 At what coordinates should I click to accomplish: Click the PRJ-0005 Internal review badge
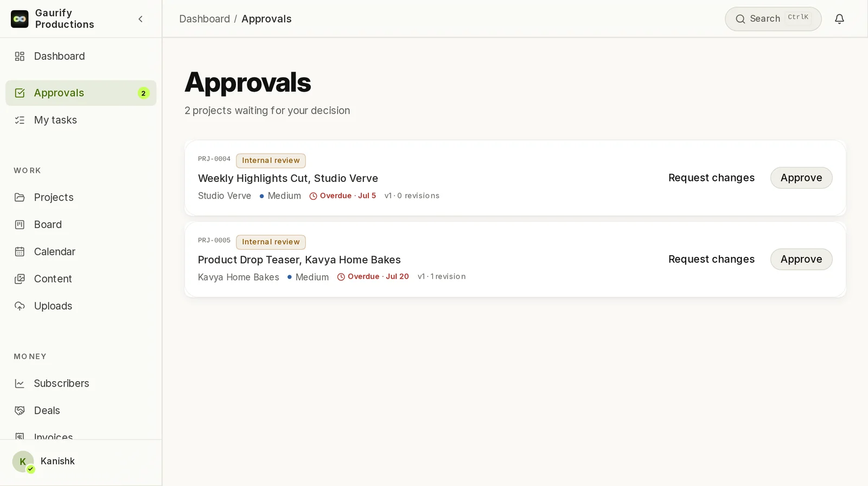point(271,242)
